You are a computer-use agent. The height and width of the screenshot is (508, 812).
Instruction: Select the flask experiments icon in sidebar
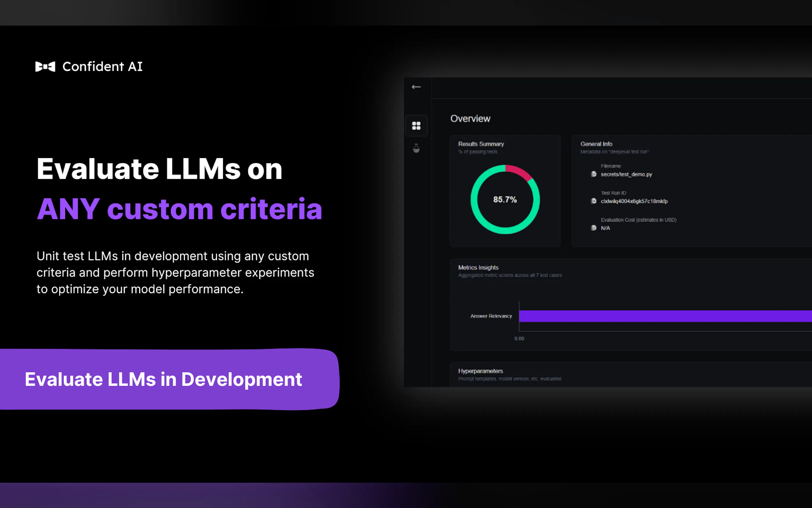pos(416,148)
